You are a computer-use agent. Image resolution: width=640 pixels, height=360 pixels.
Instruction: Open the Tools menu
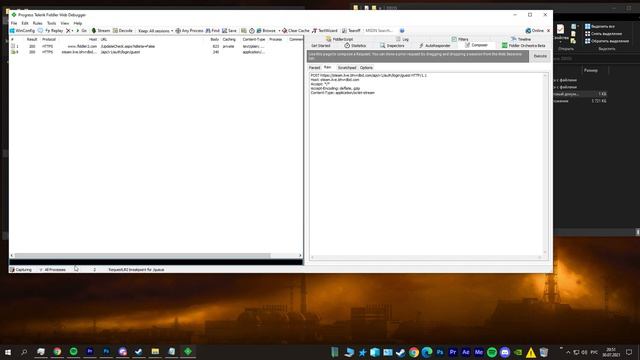pyautogui.click(x=51, y=23)
